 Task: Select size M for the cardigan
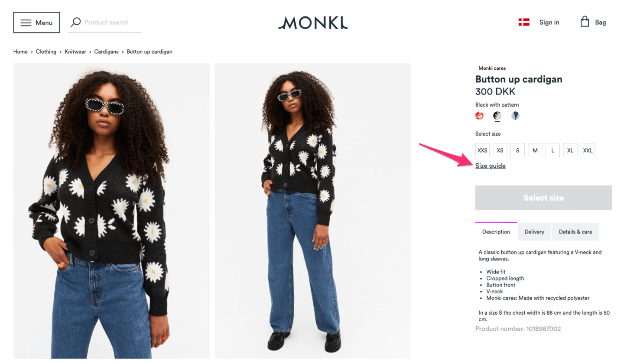pos(535,150)
